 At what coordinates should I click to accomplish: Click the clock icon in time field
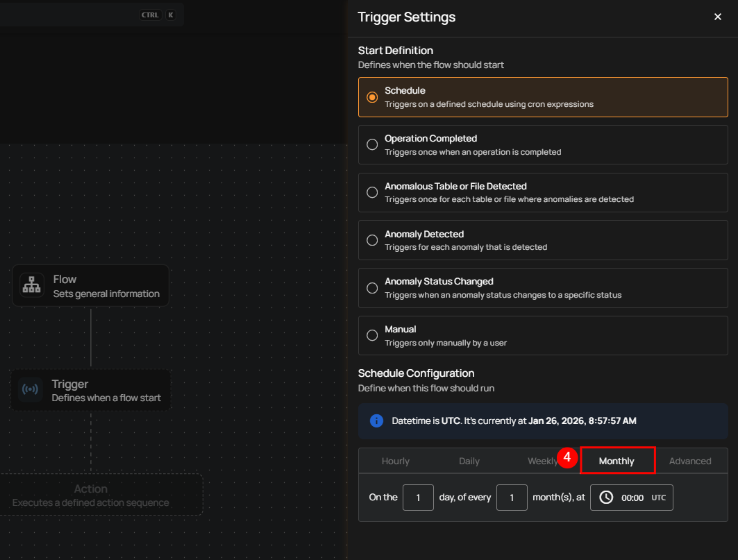point(606,498)
